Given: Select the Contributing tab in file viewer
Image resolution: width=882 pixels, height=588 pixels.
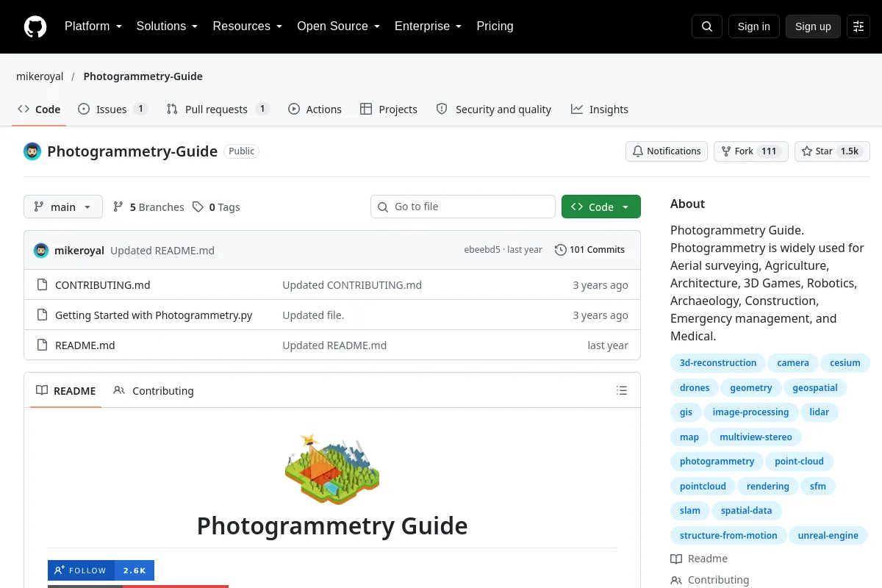Looking at the screenshot, I should pyautogui.click(x=154, y=391).
